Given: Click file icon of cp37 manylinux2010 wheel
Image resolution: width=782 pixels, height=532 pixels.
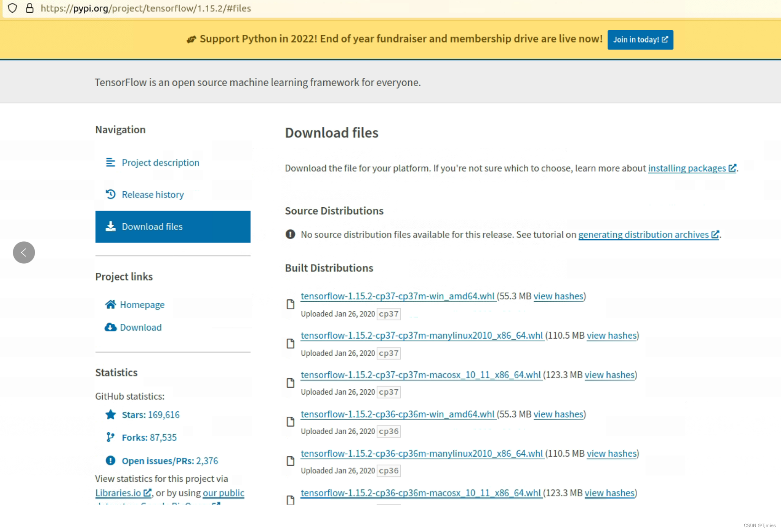Looking at the screenshot, I should [x=291, y=344].
